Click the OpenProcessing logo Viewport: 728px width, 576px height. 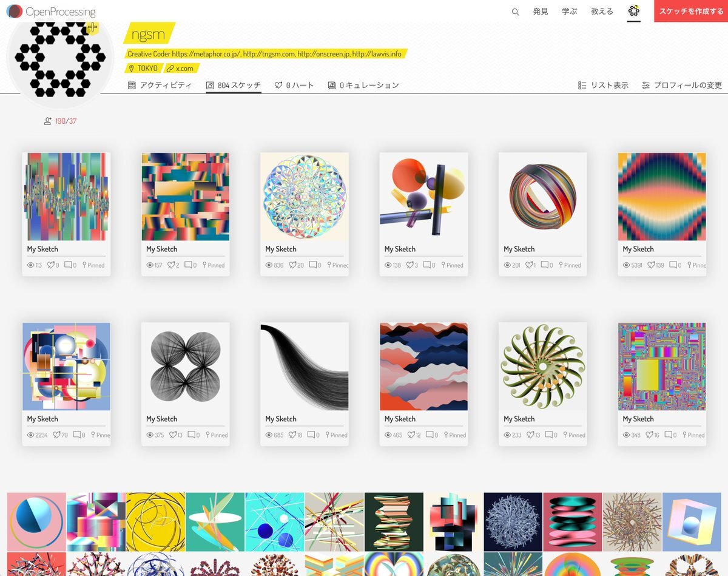(51, 11)
